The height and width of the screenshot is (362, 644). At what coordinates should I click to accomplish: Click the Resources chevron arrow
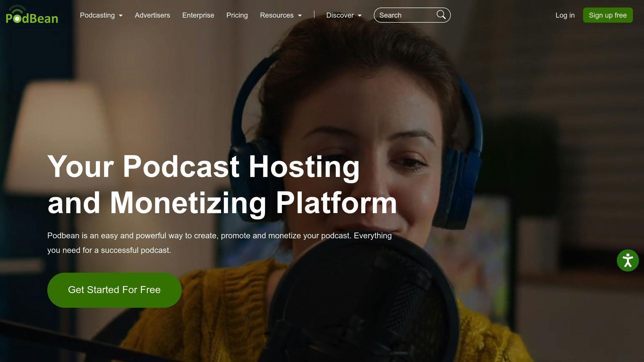[299, 15]
